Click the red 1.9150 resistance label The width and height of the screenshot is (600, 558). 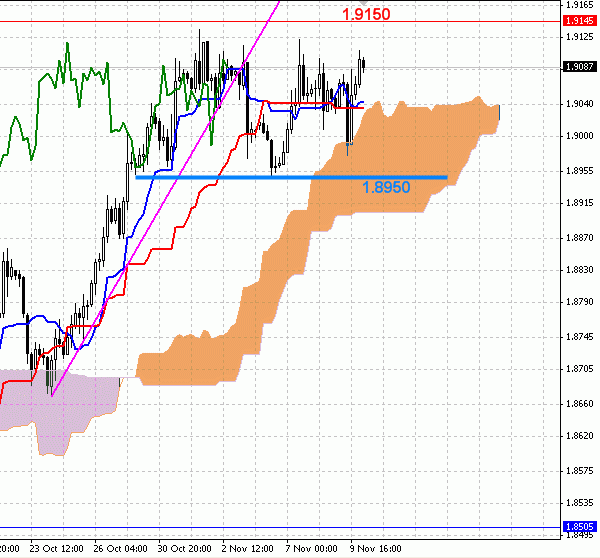[x=366, y=15]
